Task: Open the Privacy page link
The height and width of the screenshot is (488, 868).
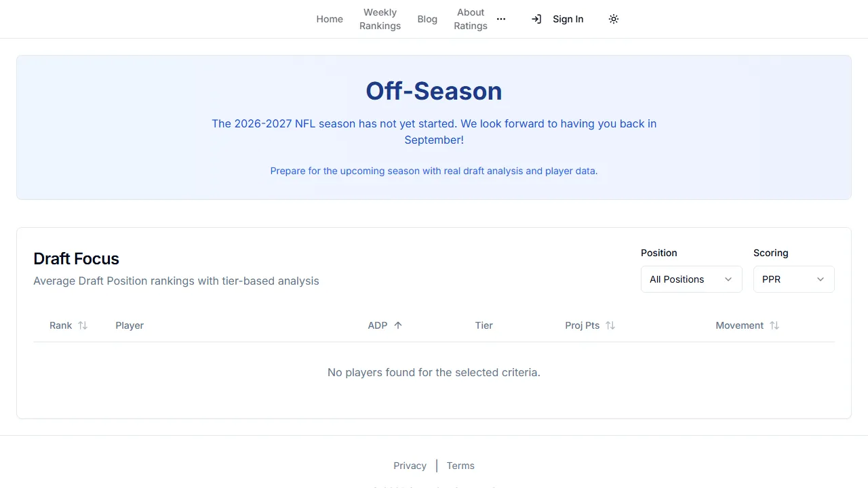Action: point(410,466)
